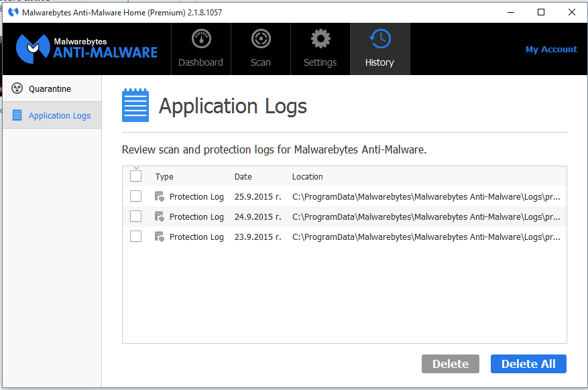Open the Settings tab
The width and height of the screenshot is (588, 390).
(x=320, y=49)
